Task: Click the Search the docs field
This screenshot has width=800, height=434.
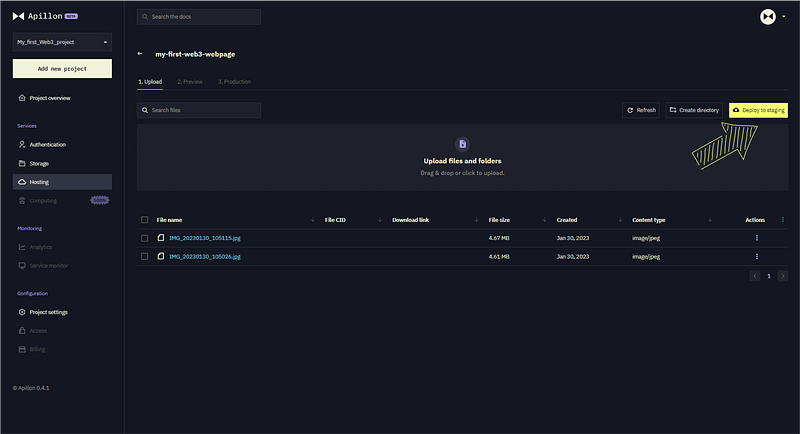Action: tap(198, 17)
